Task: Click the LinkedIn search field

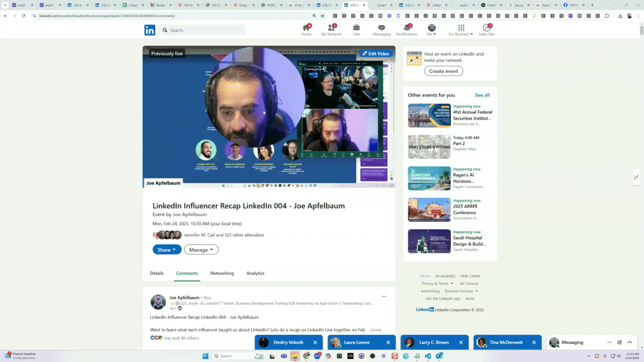Action: click(202, 30)
